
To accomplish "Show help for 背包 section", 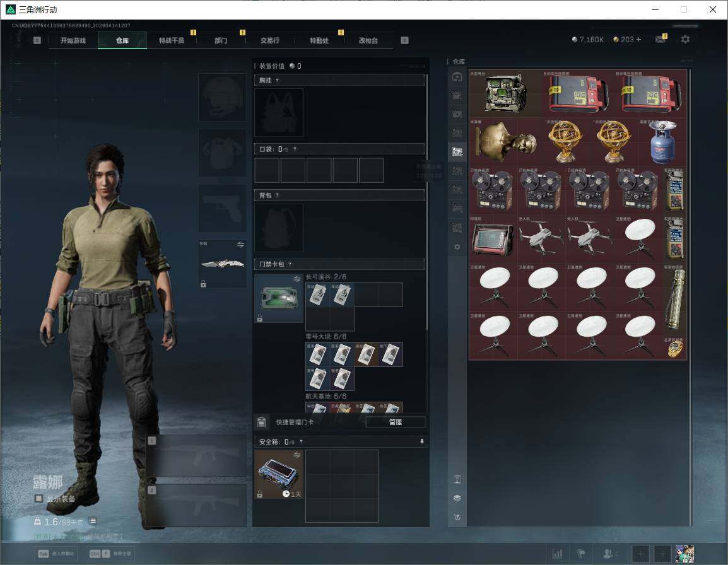I will tap(277, 195).
